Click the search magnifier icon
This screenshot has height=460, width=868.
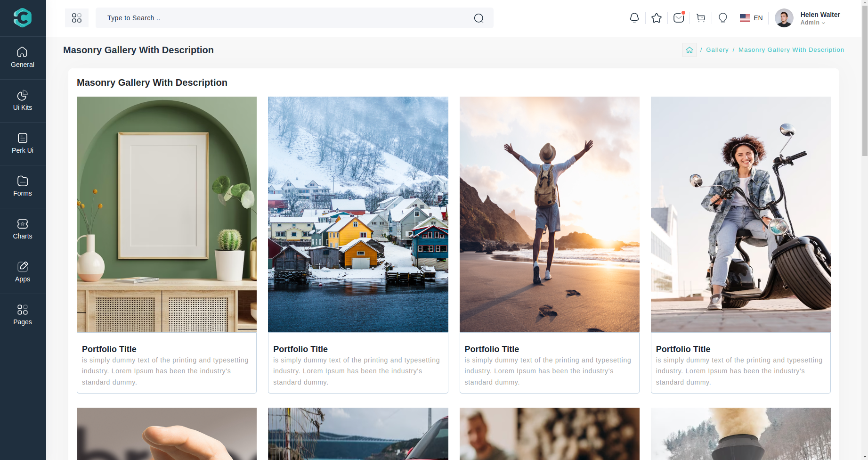[479, 18]
